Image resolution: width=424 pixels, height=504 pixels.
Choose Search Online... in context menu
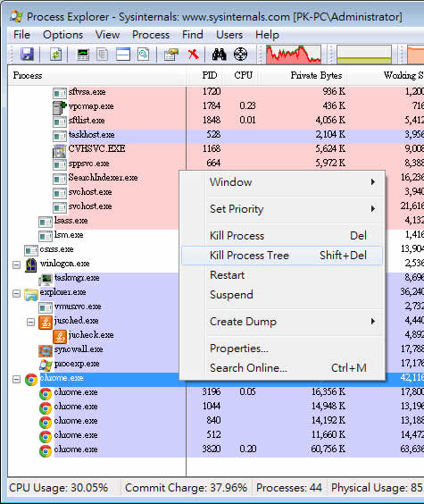tap(282, 368)
